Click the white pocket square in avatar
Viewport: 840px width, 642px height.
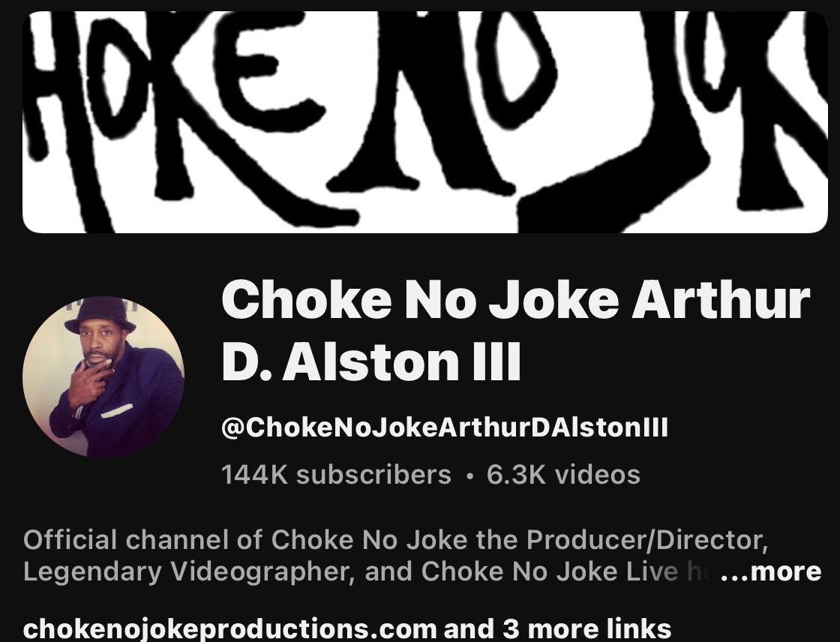click(117, 411)
